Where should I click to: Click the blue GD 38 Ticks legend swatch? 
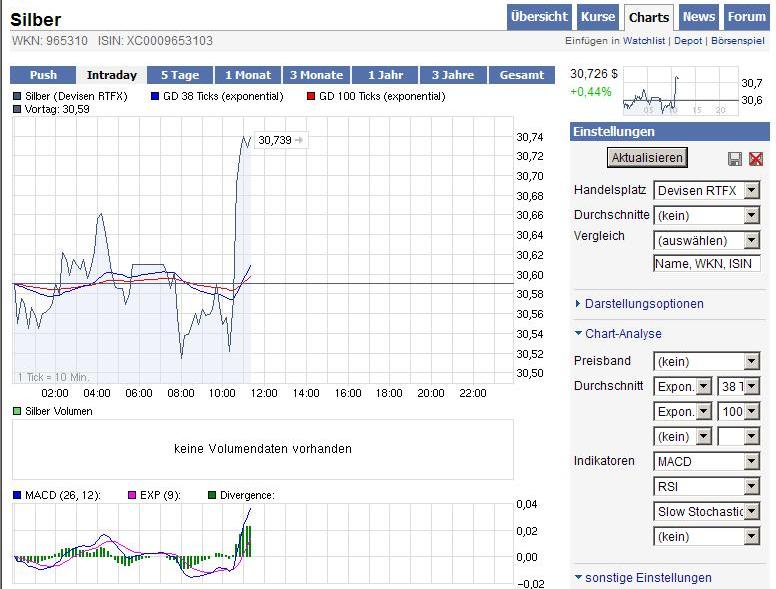coord(155,97)
